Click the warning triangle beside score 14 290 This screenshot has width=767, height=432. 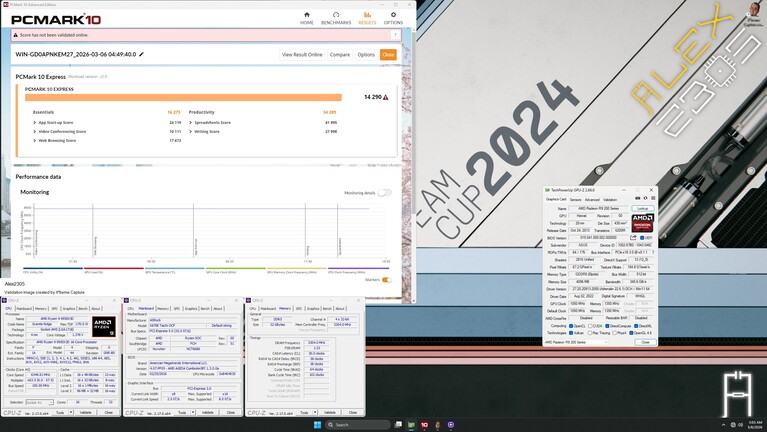click(x=385, y=97)
